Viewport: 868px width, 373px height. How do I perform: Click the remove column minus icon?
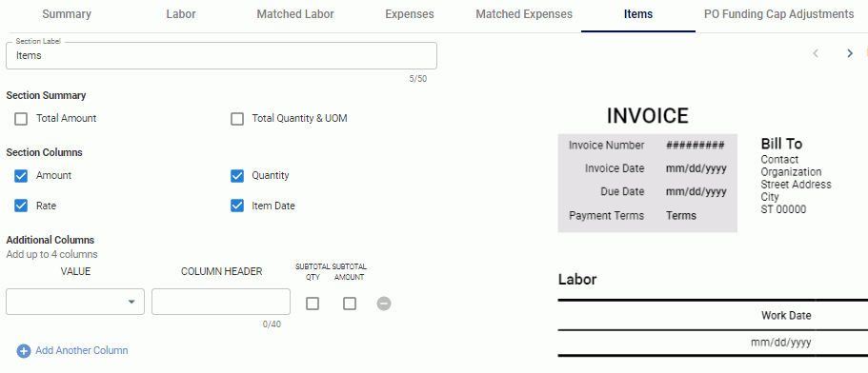tap(384, 304)
